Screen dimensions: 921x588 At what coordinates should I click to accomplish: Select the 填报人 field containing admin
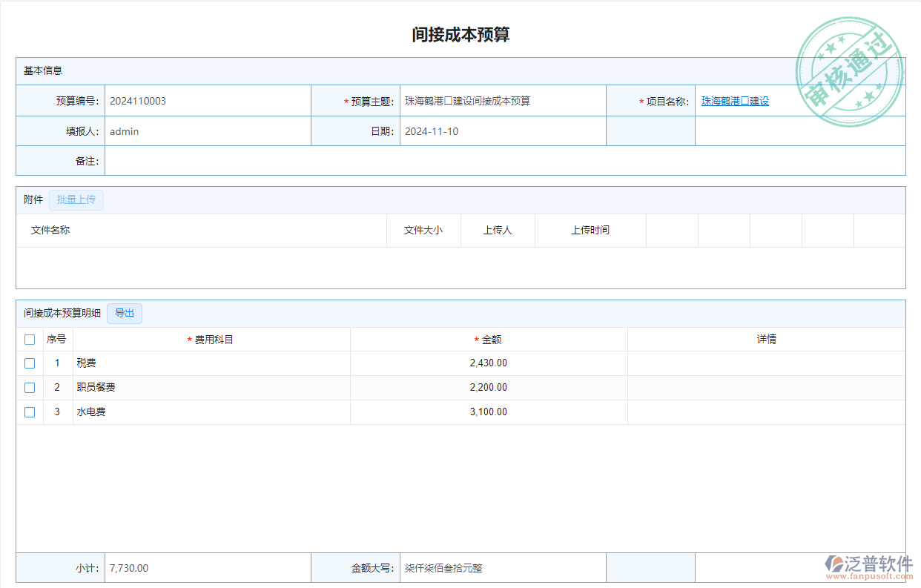coord(208,131)
